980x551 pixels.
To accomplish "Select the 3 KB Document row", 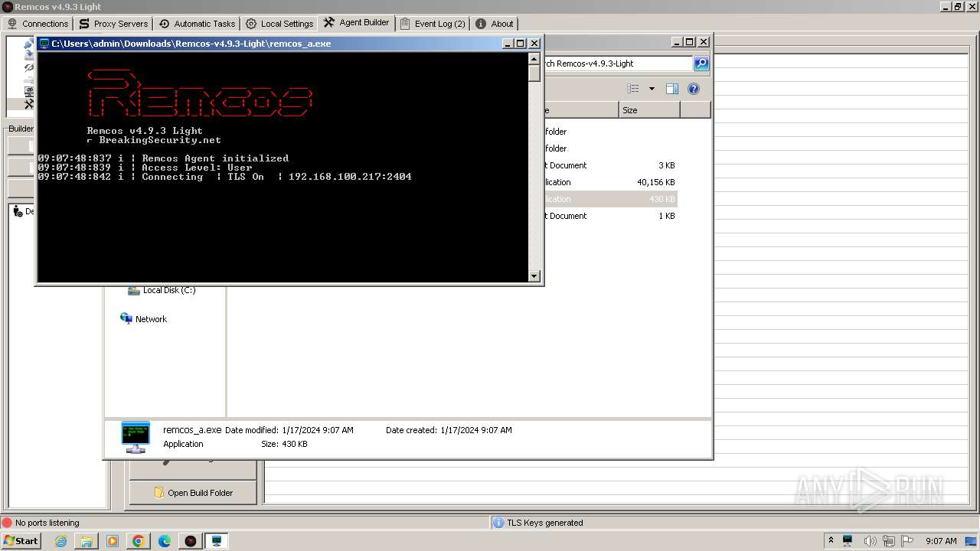I will [609, 165].
